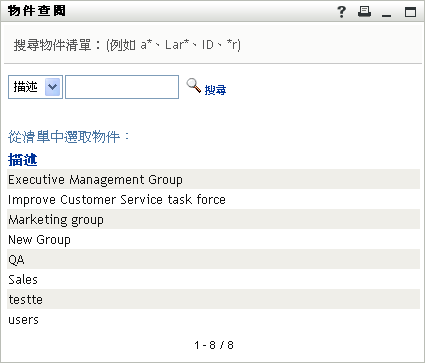
Task: Click the magnifying glass search icon
Action: pos(193,86)
